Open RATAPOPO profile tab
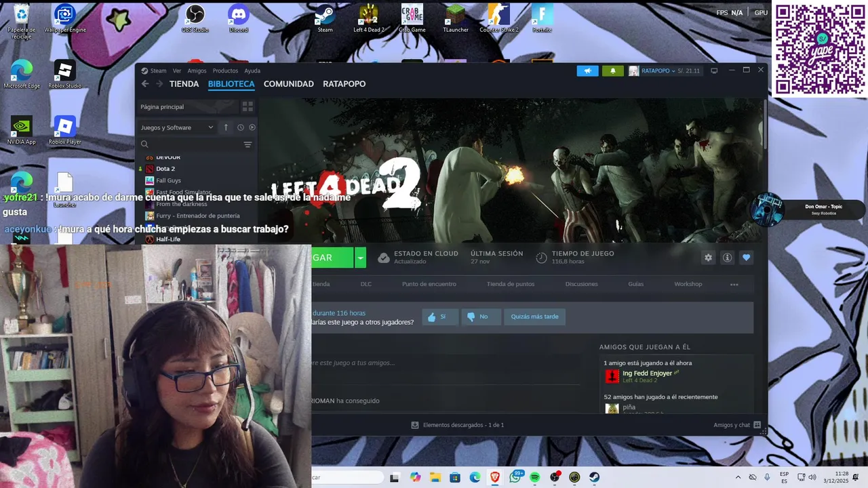 (x=344, y=84)
